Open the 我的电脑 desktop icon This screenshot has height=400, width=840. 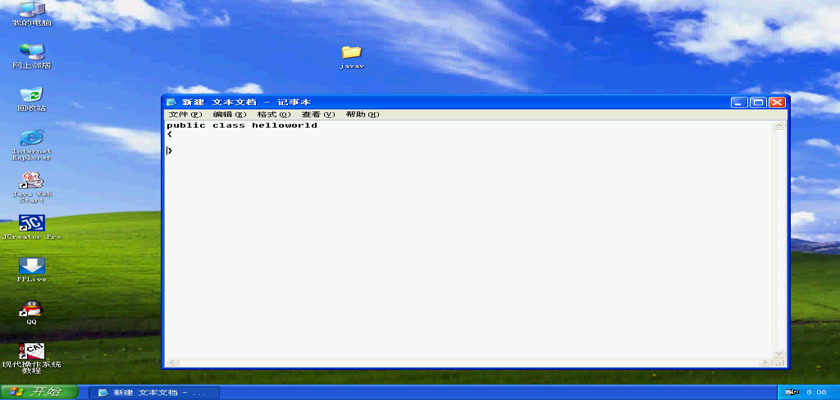32,13
